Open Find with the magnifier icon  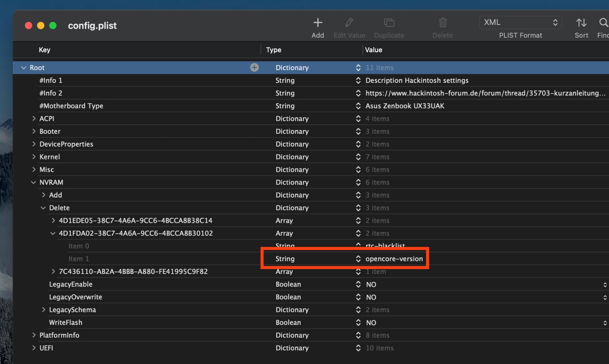[x=603, y=23]
